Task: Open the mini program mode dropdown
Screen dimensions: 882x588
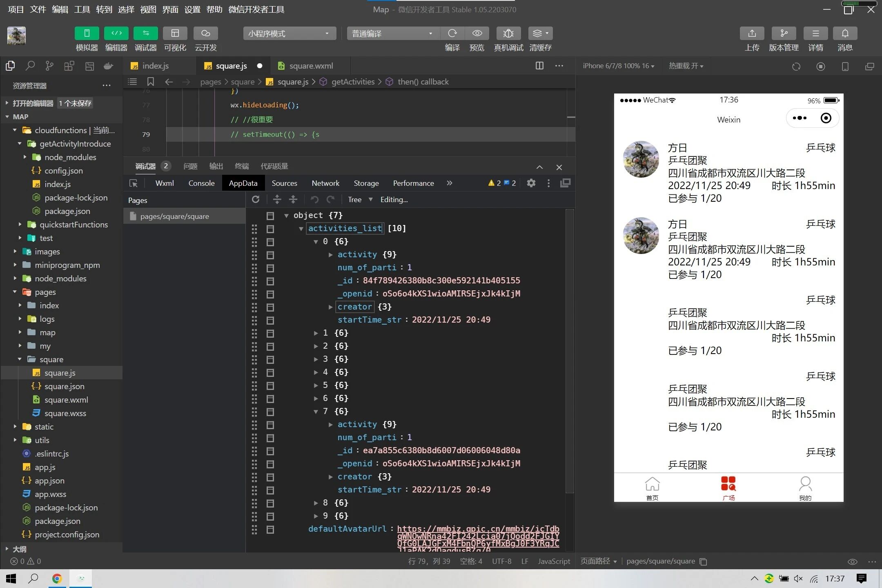Action: (289, 33)
